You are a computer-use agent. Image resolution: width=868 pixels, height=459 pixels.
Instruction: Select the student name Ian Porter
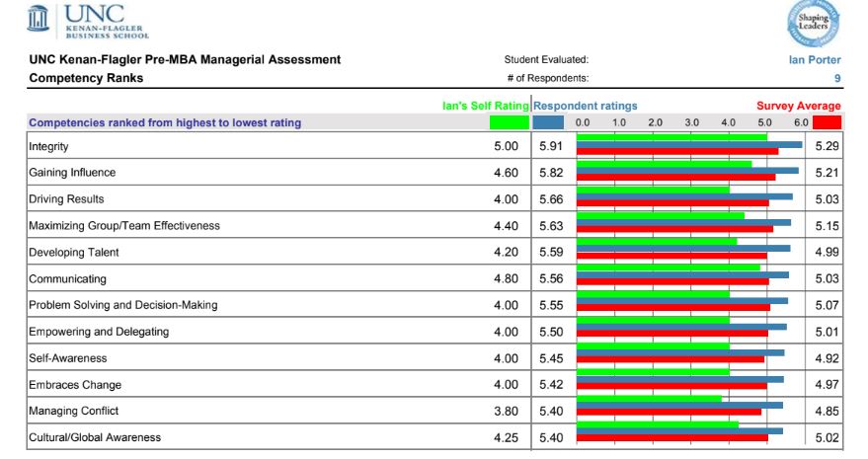tap(815, 60)
